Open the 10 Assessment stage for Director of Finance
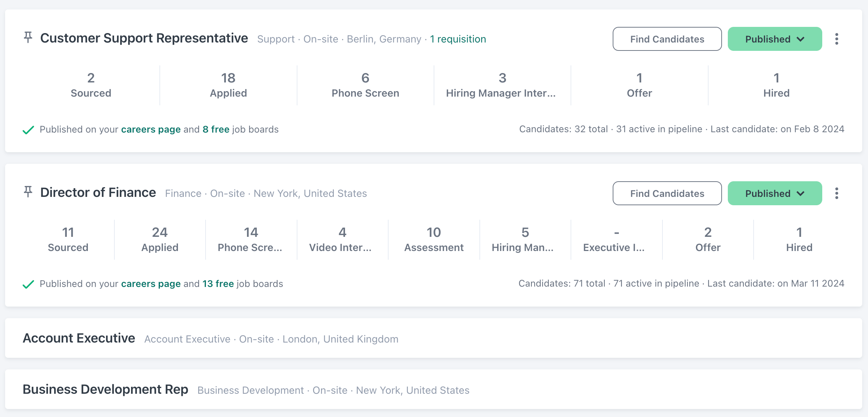The height and width of the screenshot is (417, 868). click(434, 240)
